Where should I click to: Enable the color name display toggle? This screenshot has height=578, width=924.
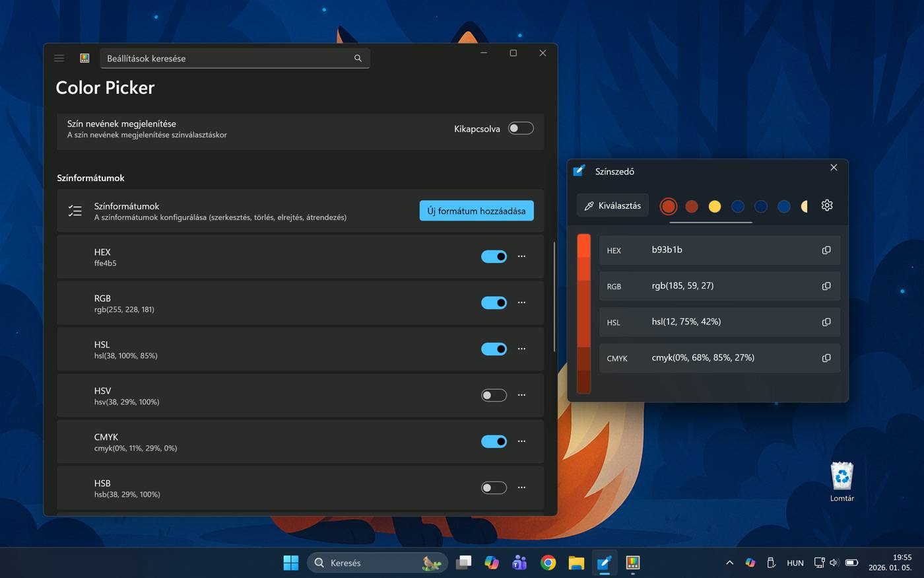point(521,129)
